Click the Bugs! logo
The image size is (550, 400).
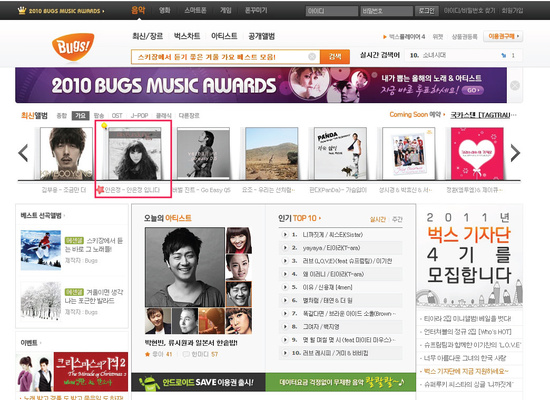(73, 47)
